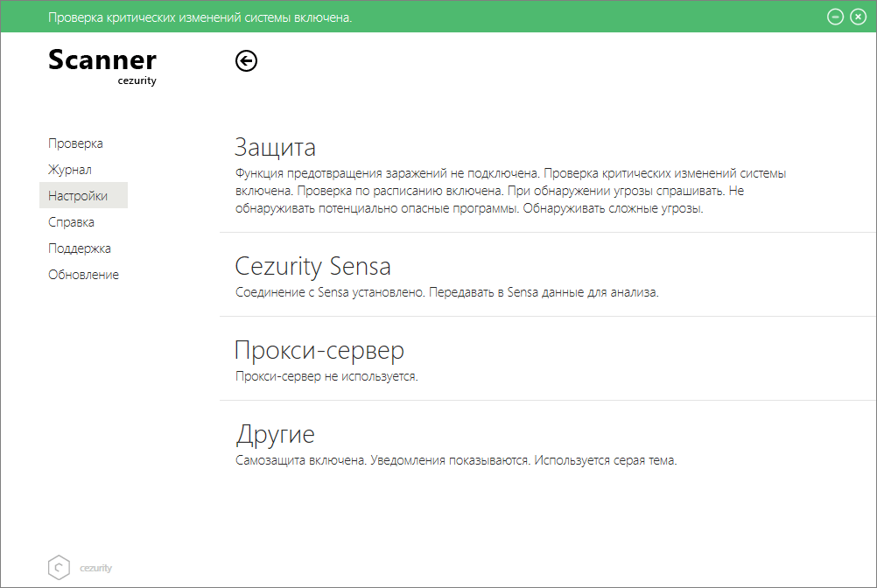Open the Cezurity Sensa settings heading
877x588 pixels.
(x=312, y=266)
